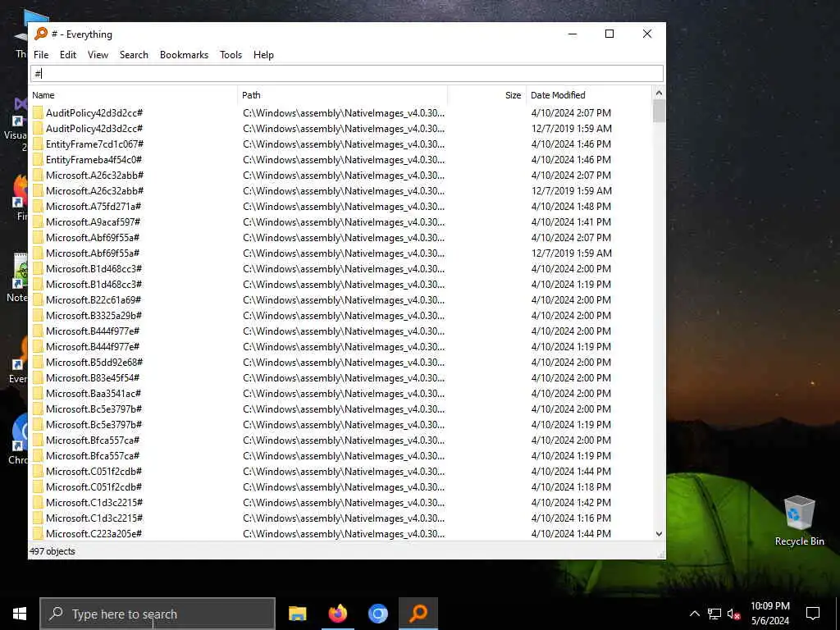This screenshot has width=840, height=630.
Task: Sort results by the Name column
Action: [x=133, y=95]
